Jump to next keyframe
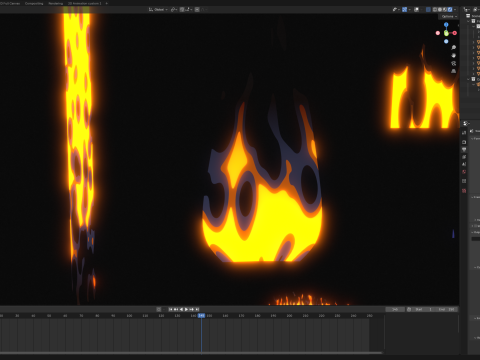 [192, 309]
